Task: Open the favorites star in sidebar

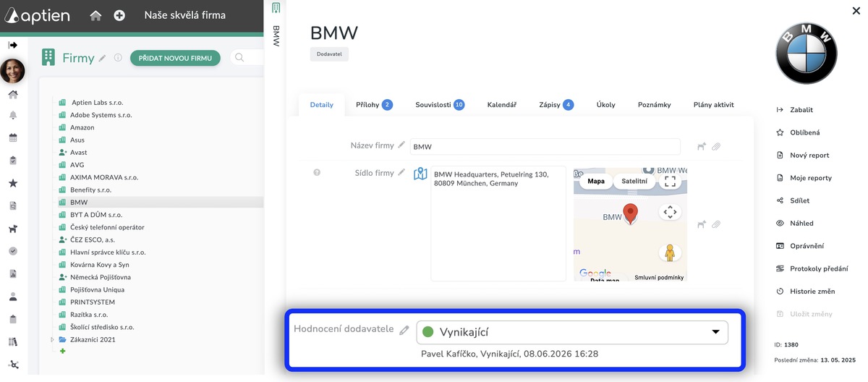Action: pyautogui.click(x=12, y=183)
